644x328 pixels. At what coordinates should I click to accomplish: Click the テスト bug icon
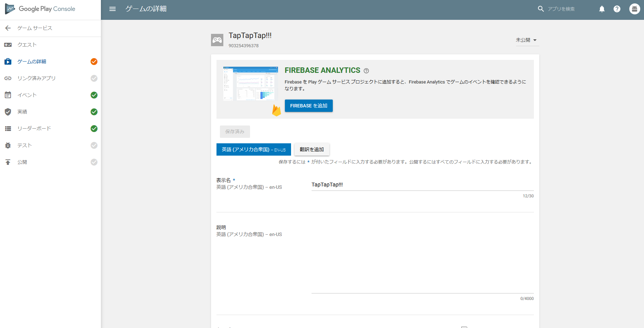pos(8,145)
